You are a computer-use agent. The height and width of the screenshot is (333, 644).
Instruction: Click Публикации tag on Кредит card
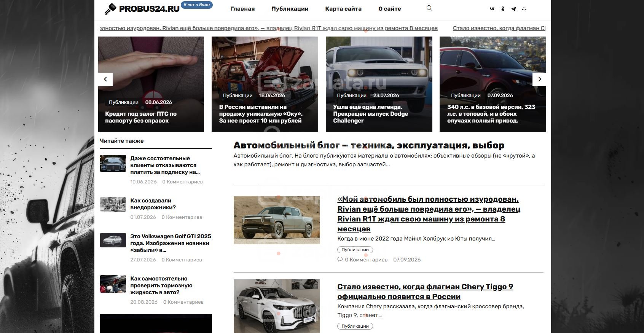(124, 102)
